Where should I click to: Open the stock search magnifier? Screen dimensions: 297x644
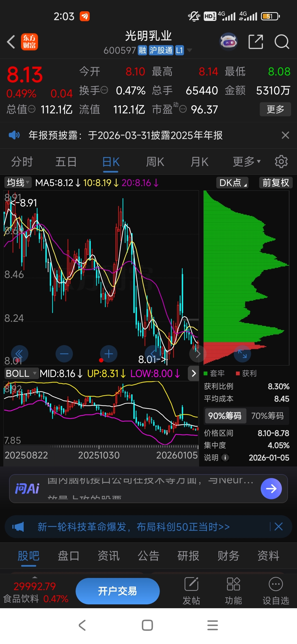[x=282, y=42]
